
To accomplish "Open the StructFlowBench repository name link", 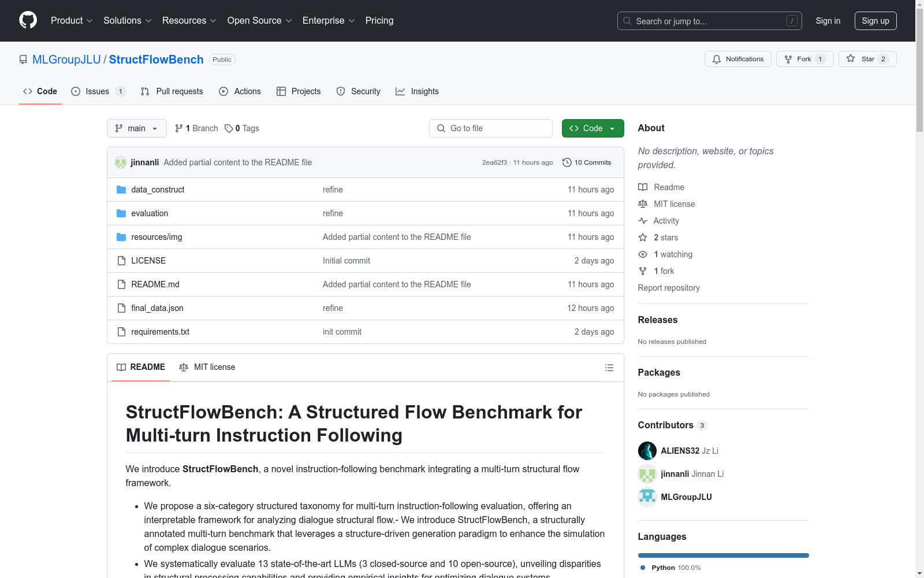I will click(157, 60).
